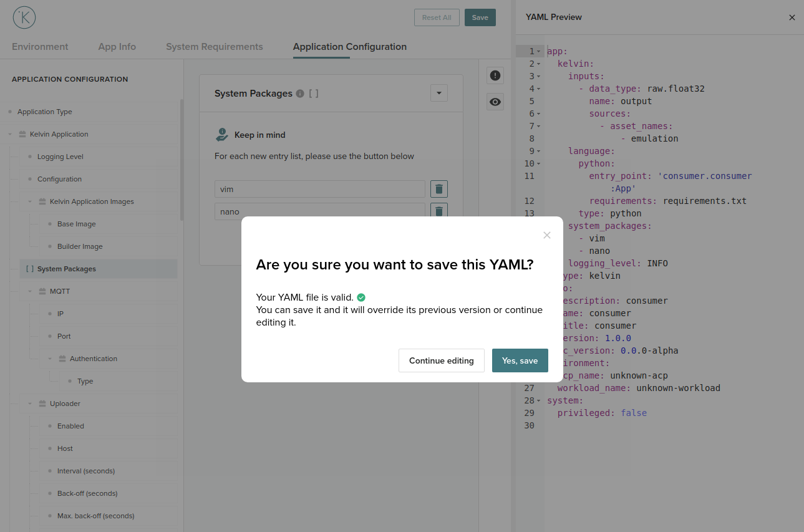Collapse the MQTT tree node

pos(30,291)
